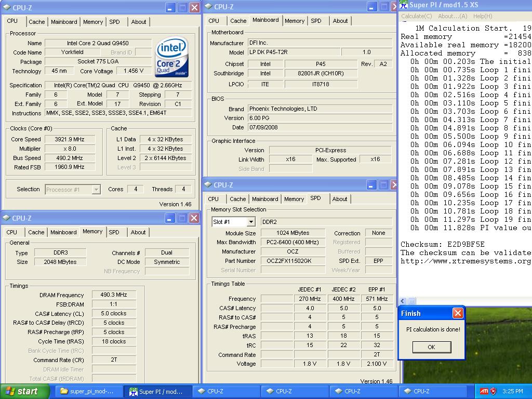Confirm OK in the Finish dialog

pyautogui.click(x=432, y=347)
